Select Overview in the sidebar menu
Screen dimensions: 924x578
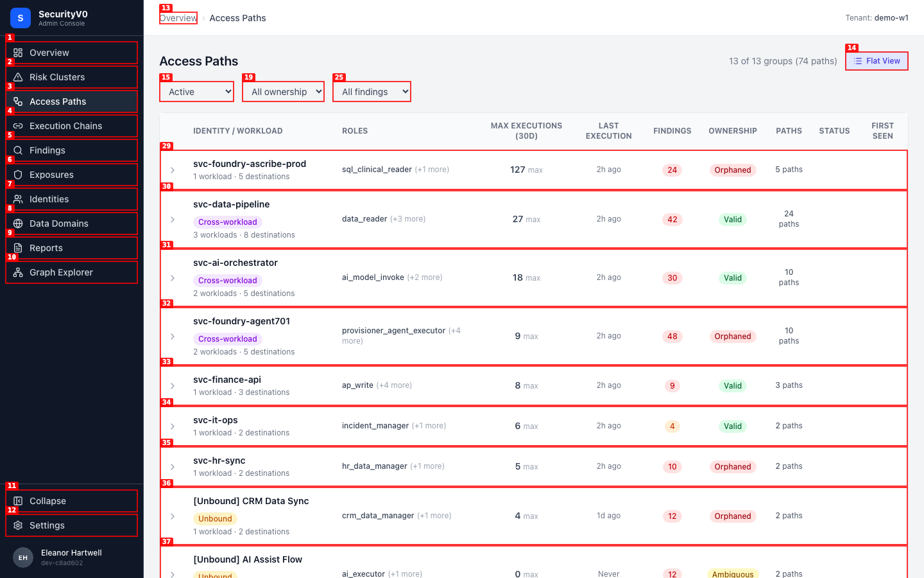(72, 53)
